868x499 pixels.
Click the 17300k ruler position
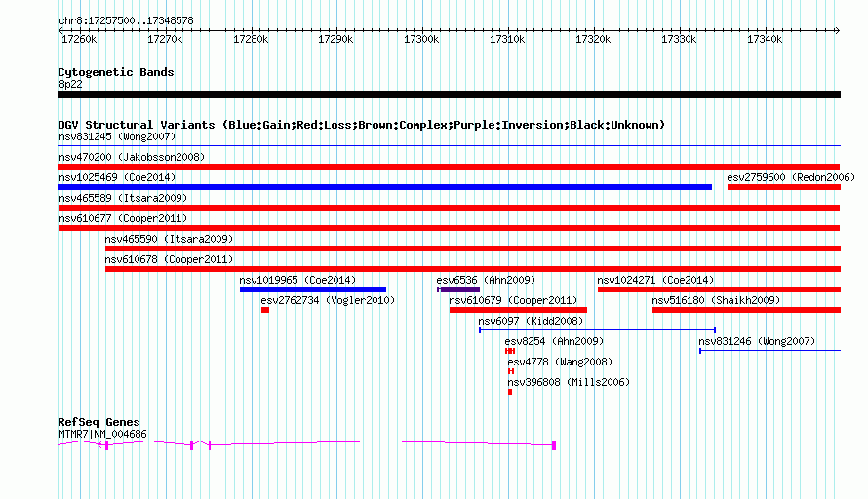click(421, 39)
